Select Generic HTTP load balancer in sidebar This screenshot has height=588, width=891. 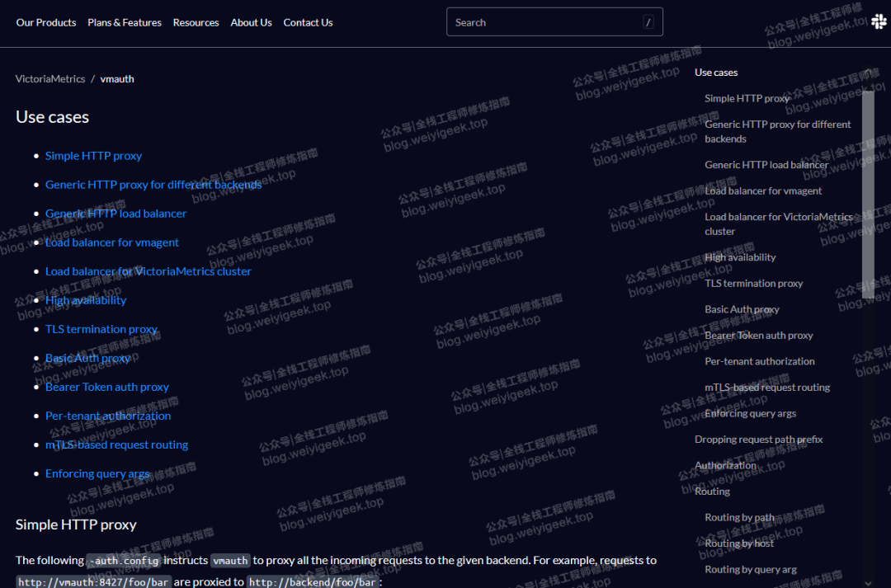(x=766, y=165)
